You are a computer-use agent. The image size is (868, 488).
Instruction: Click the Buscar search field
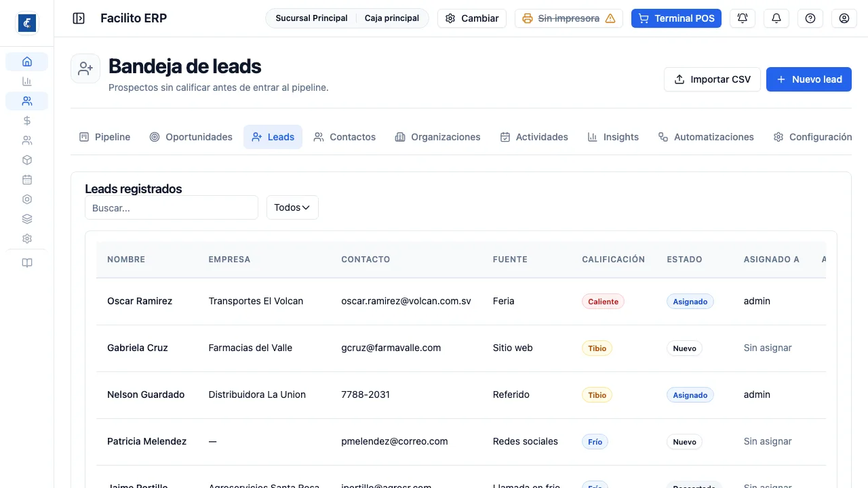tap(172, 207)
